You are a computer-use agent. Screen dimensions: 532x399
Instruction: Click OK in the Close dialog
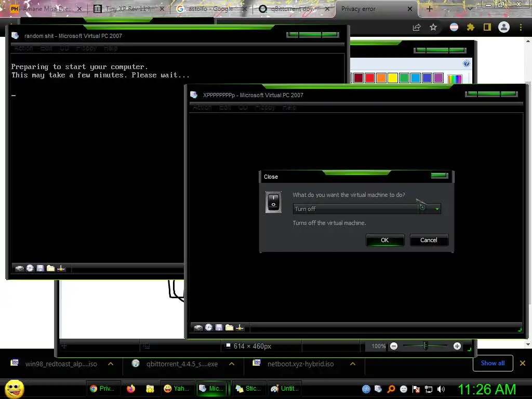[x=385, y=240]
